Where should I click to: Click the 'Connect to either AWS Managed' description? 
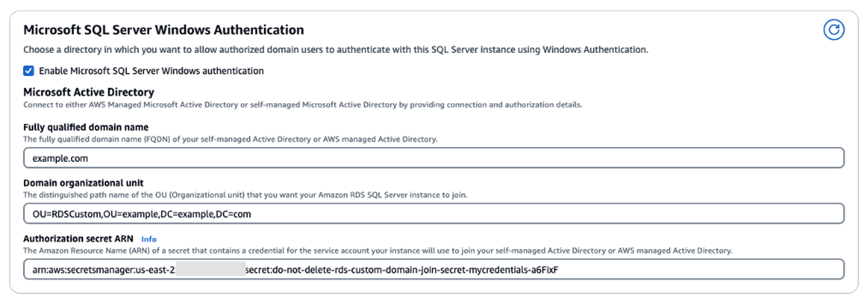(303, 104)
